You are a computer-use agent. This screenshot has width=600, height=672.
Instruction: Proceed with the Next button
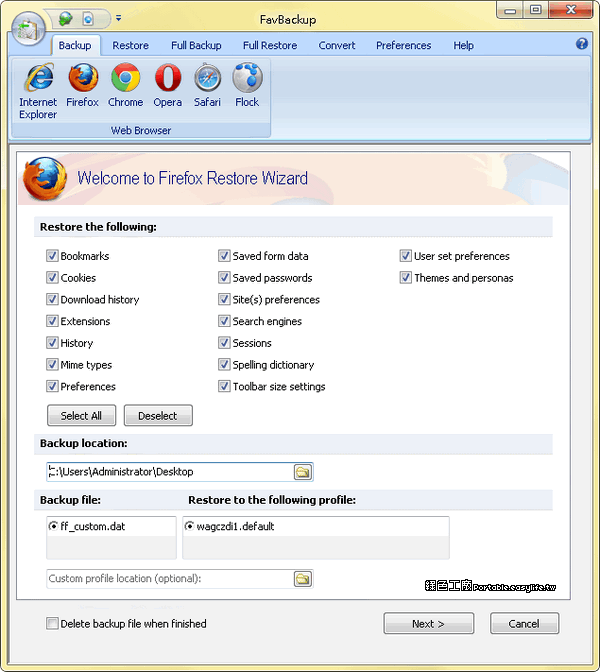[429, 624]
